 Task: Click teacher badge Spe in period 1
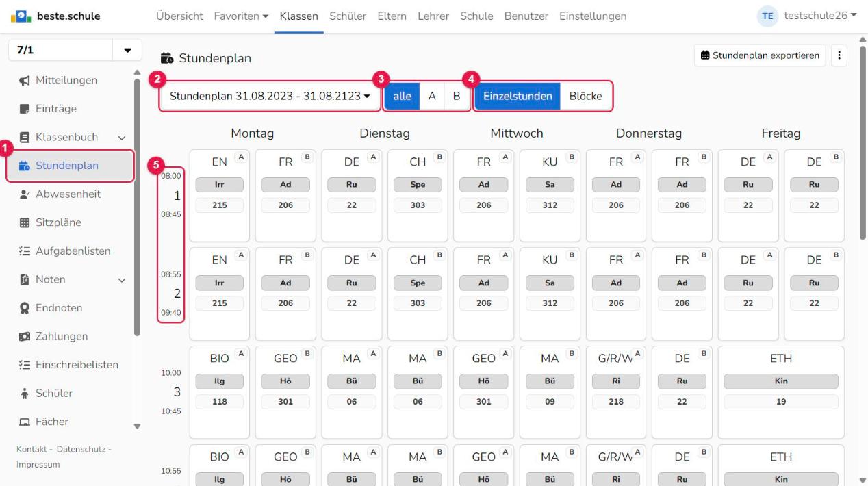417,185
